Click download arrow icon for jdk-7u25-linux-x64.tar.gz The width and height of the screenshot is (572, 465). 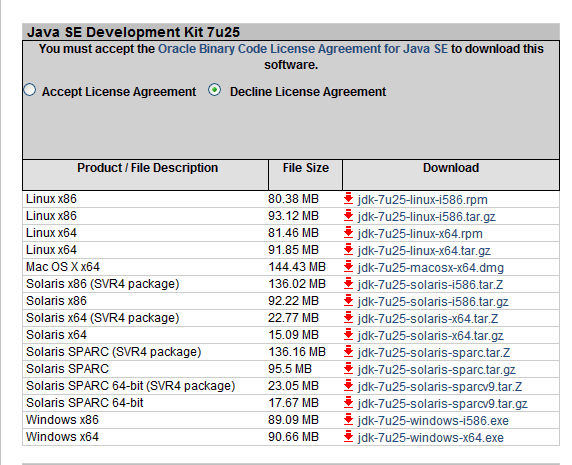pos(348,249)
